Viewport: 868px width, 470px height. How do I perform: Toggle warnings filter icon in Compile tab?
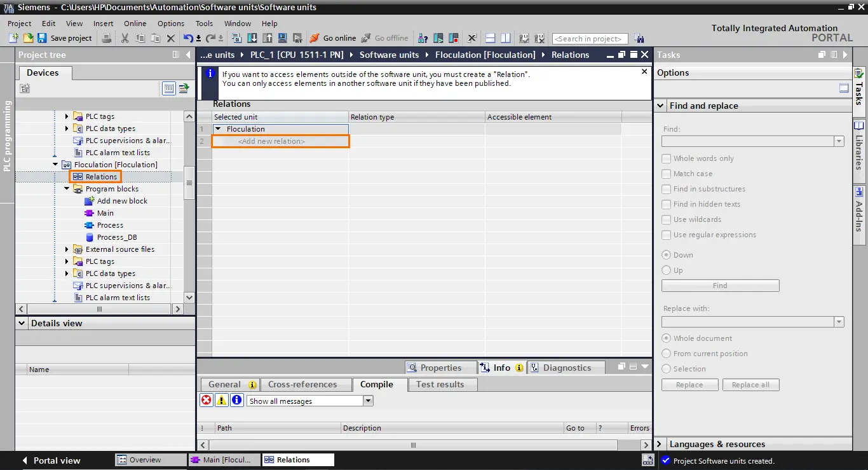tap(222, 400)
